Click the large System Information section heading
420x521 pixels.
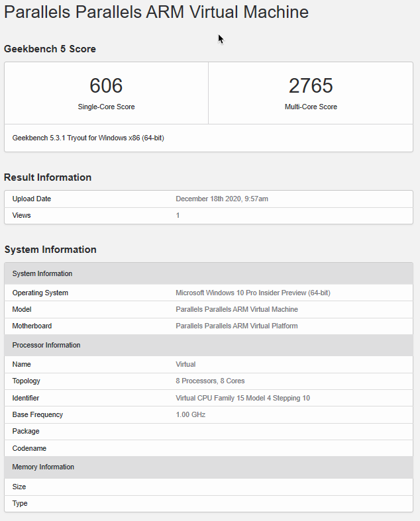[x=50, y=250]
